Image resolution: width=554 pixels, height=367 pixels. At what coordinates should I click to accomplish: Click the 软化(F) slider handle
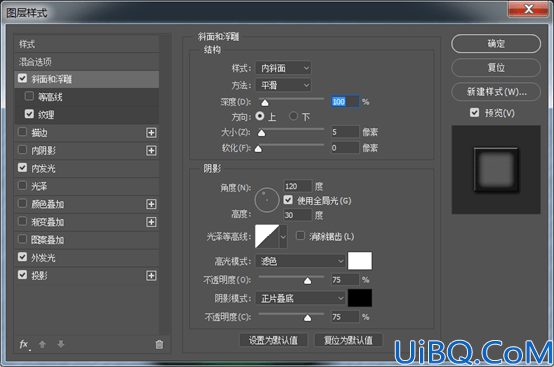pyautogui.click(x=258, y=149)
